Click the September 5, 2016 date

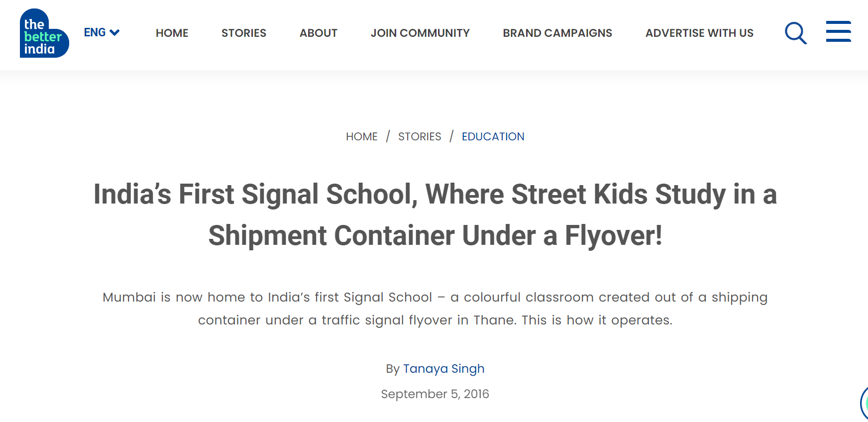tap(435, 394)
